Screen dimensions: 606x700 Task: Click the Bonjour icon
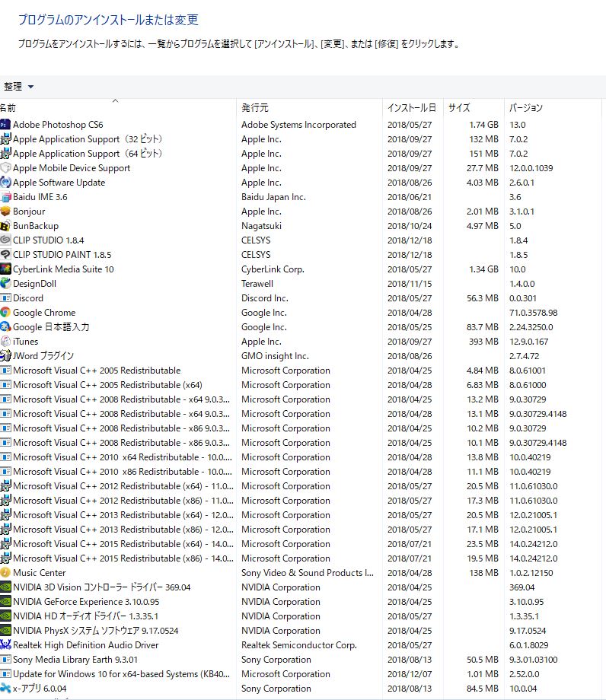click(5, 212)
